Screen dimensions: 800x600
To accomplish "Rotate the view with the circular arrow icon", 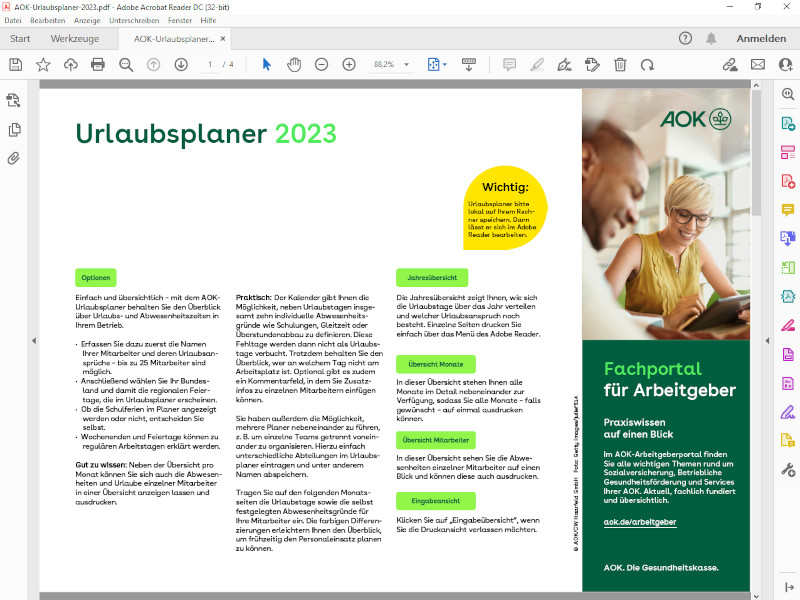I will click(x=647, y=65).
